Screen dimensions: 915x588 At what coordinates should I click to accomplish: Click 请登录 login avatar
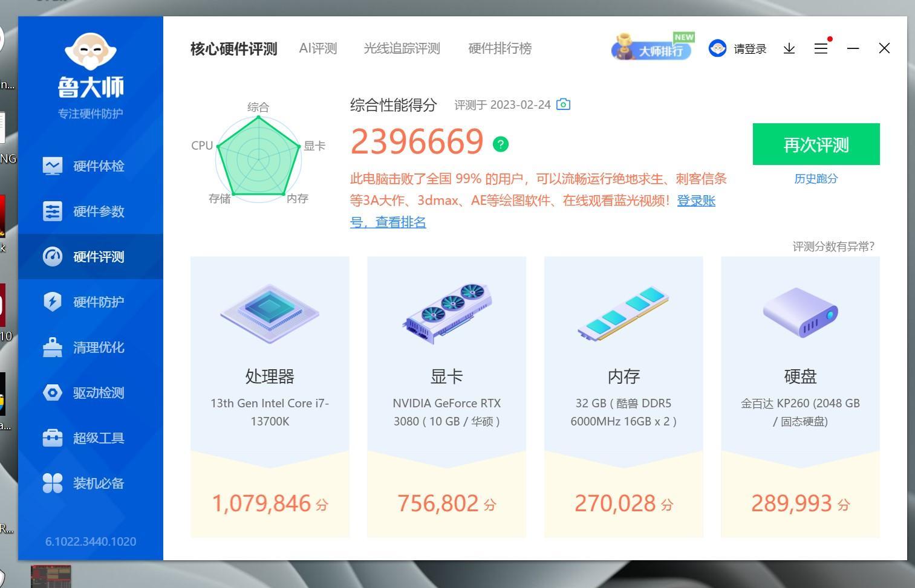(738, 48)
